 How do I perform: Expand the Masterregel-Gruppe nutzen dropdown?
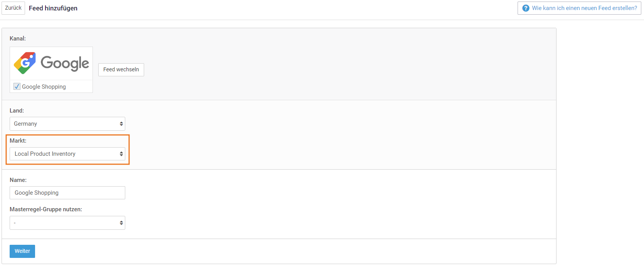(67, 222)
